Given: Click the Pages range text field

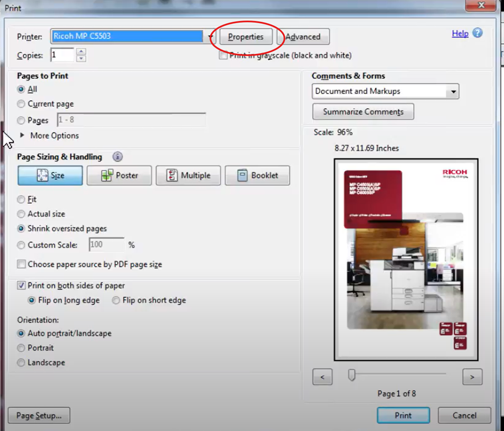Looking at the screenshot, I should (131, 119).
